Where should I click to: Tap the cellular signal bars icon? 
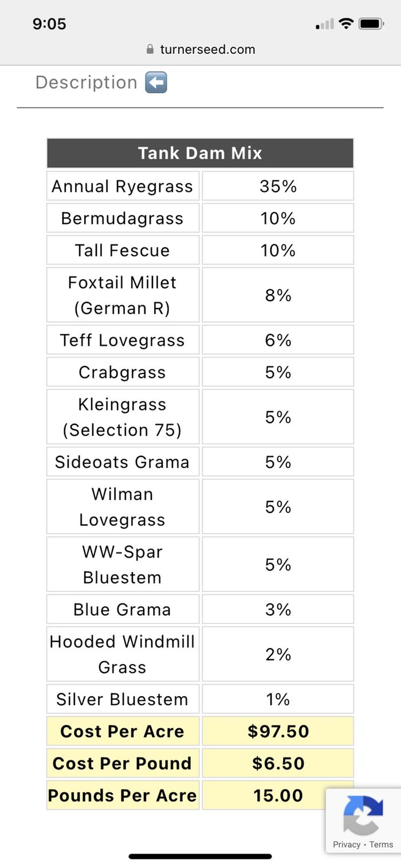pyautogui.click(x=325, y=24)
